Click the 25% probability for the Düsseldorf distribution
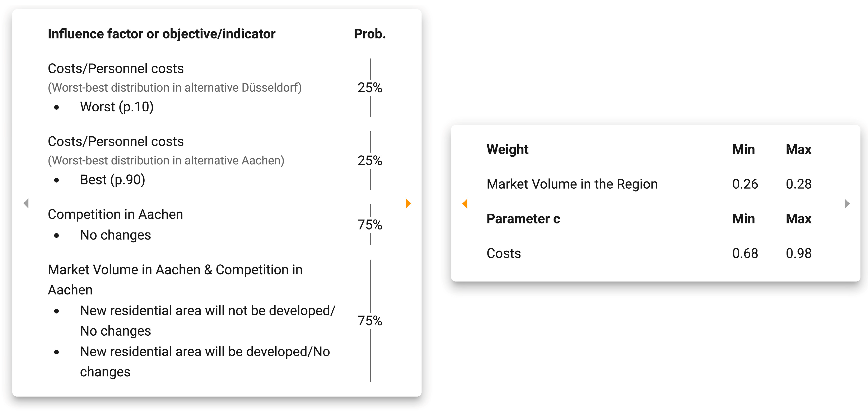Viewport: 868px width, 411px height. [x=370, y=88]
